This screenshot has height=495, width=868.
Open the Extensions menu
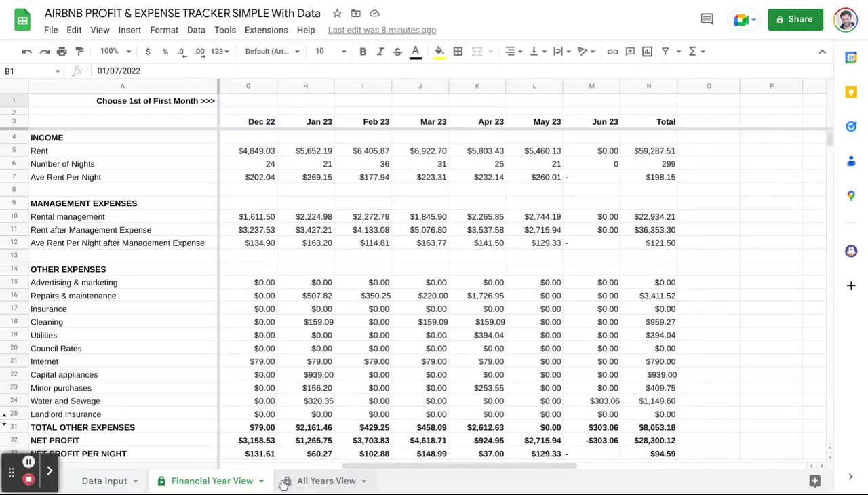pyautogui.click(x=266, y=30)
